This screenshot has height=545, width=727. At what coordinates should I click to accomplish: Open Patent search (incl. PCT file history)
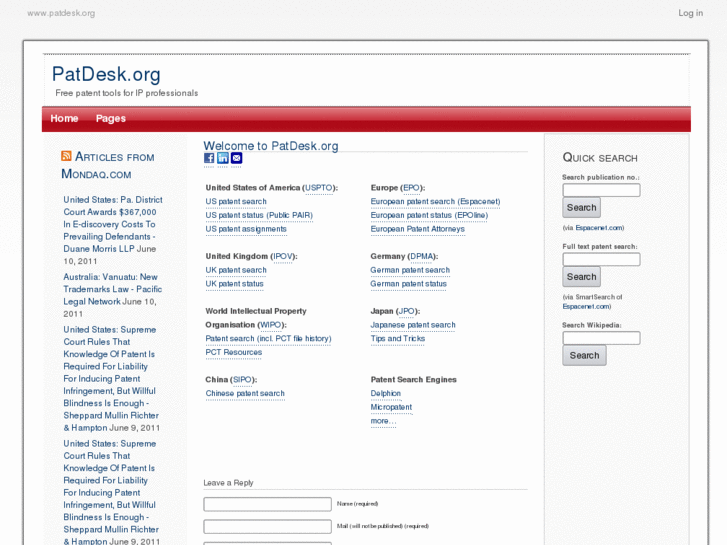tap(268, 339)
